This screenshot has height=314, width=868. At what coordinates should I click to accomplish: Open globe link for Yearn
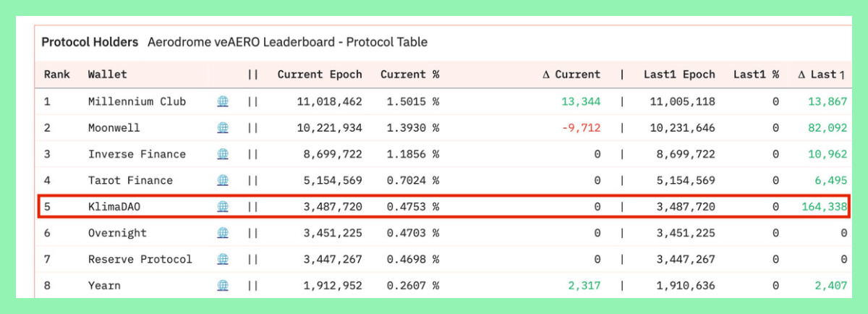[x=223, y=286]
